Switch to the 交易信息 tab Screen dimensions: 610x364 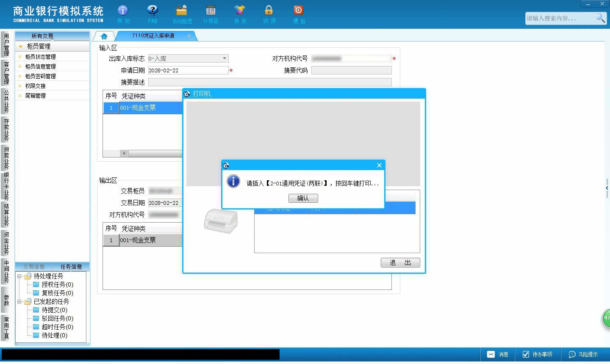tap(33, 267)
